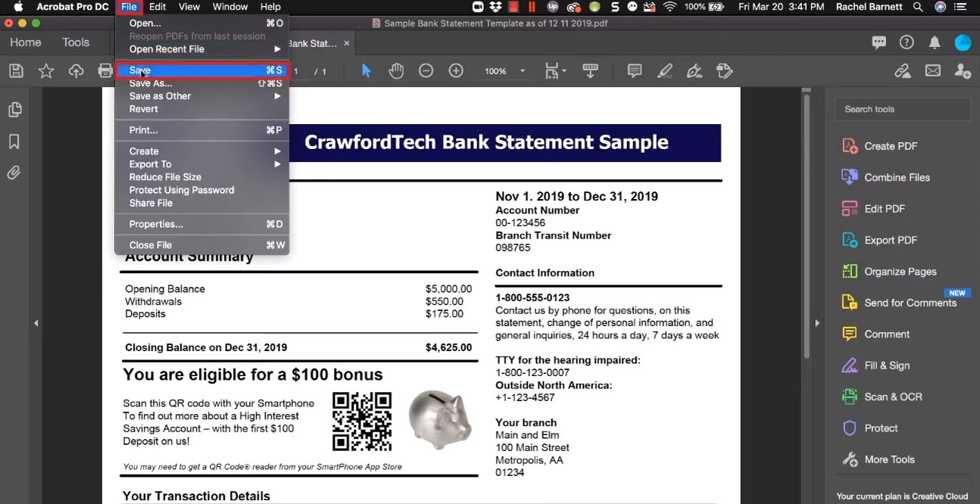This screenshot has width=980, height=504.
Task: Open Properties from File menu
Action: point(202,224)
